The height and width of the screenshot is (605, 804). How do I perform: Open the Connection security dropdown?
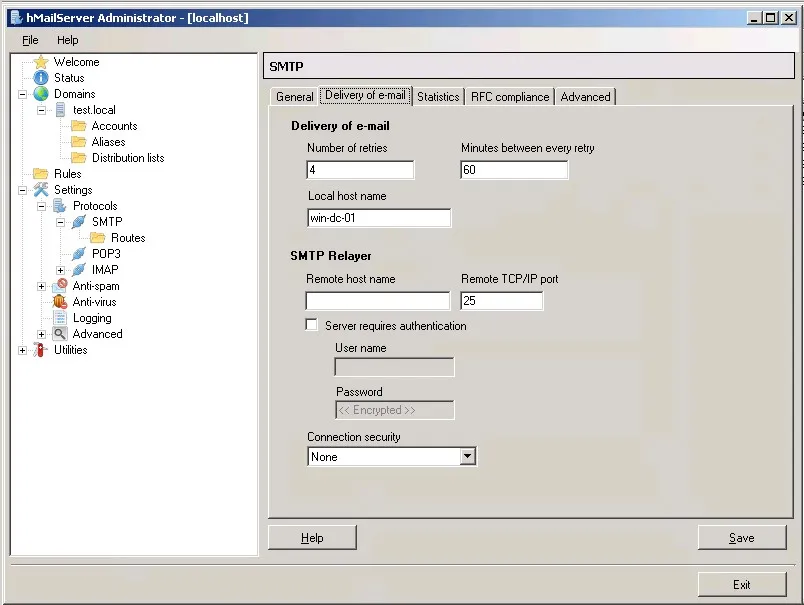pos(467,456)
